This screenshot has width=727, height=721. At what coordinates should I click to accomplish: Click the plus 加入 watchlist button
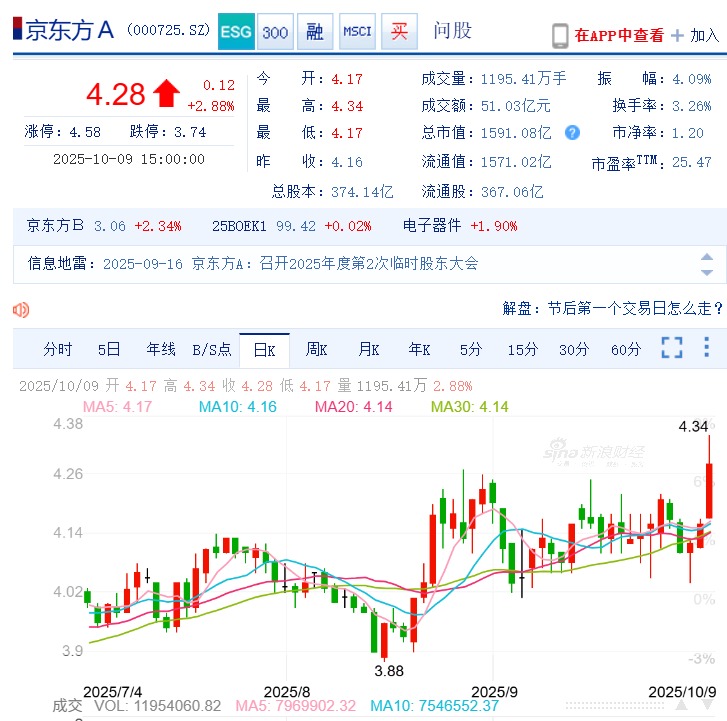click(x=695, y=35)
